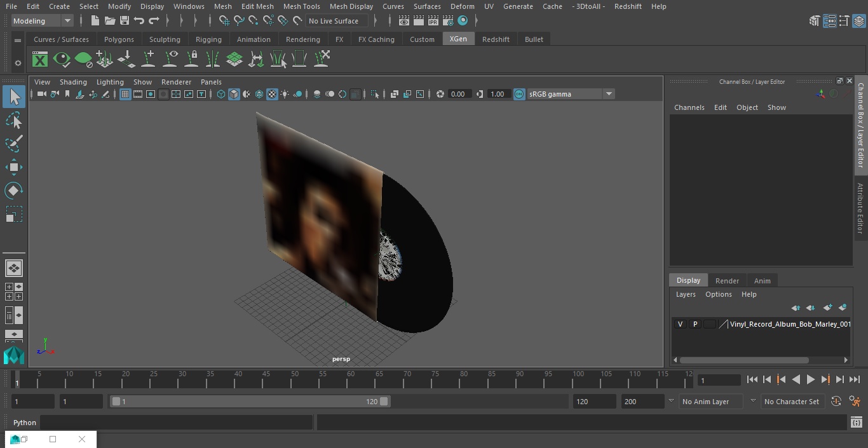Click the Python command input line
This screenshot has height=448, width=868.
click(x=177, y=423)
